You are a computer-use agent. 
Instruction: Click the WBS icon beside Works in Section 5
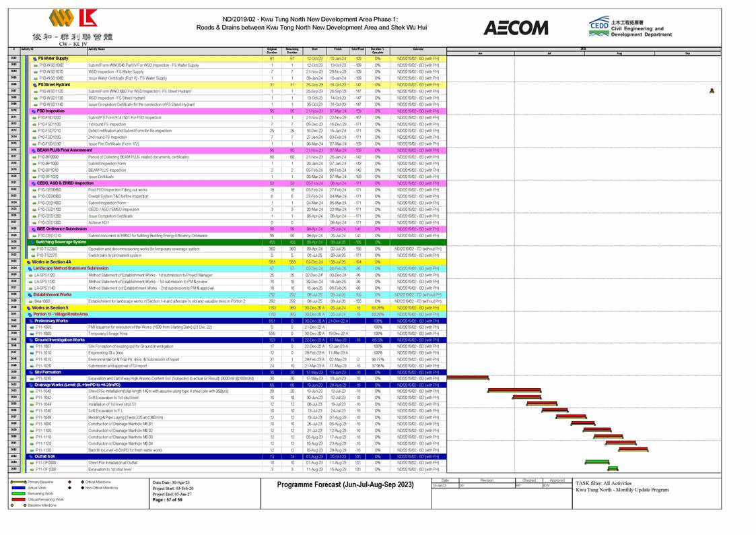tap(29, 308)
